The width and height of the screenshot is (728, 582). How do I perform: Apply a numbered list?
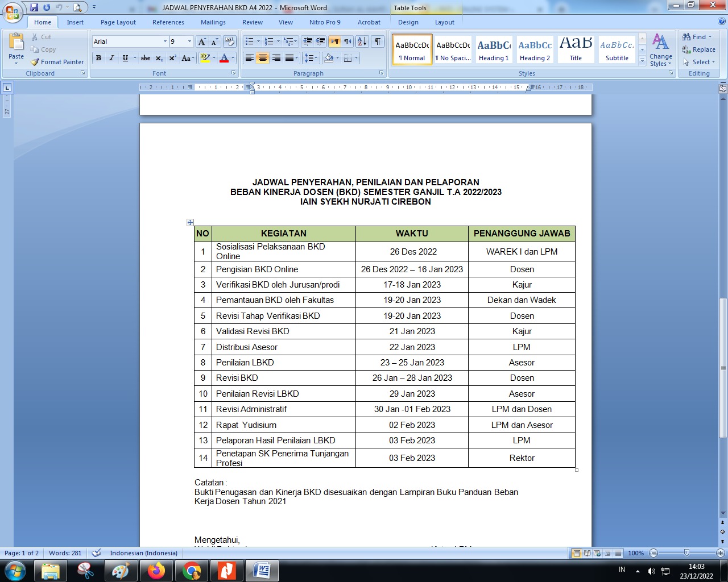coord(270,41)
